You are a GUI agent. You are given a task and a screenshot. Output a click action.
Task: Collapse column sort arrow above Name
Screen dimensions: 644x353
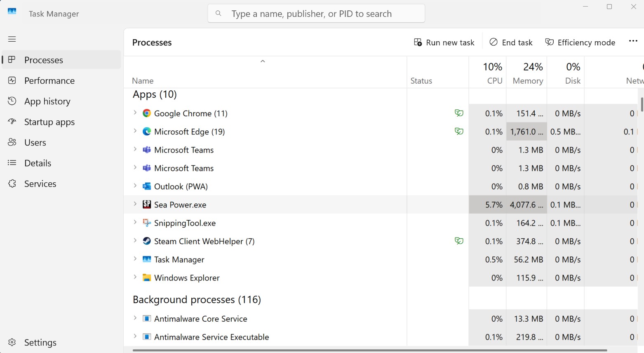(x=263, y=61)
